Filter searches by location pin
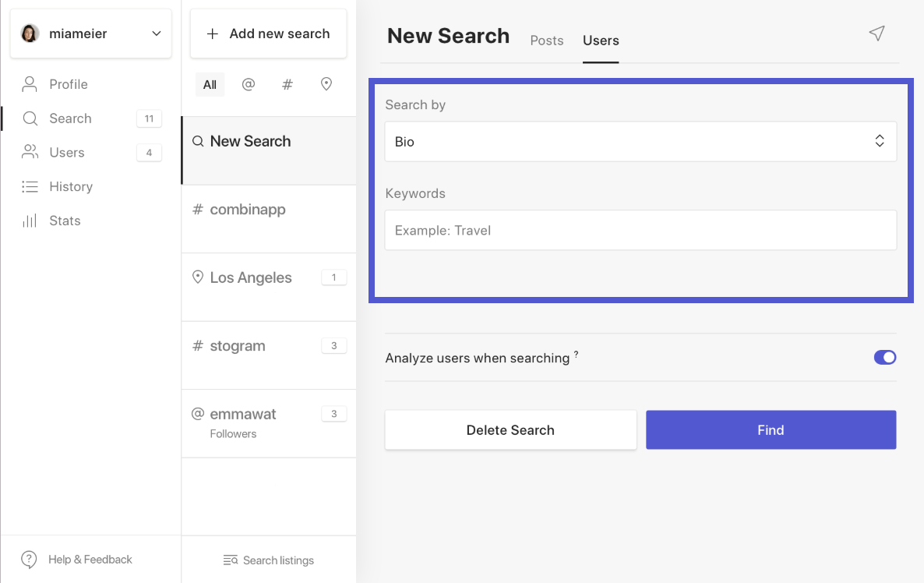 (326, 84)
